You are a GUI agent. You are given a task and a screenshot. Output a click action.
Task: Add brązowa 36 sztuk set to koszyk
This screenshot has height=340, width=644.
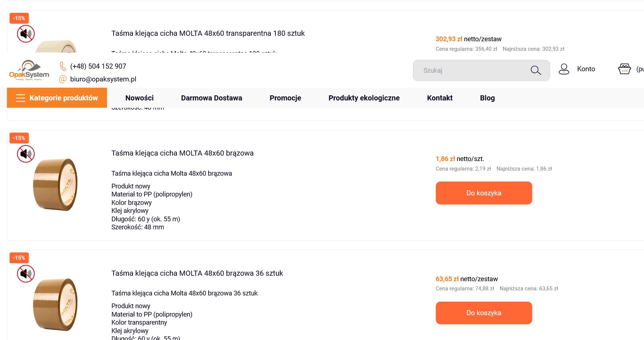484,313
